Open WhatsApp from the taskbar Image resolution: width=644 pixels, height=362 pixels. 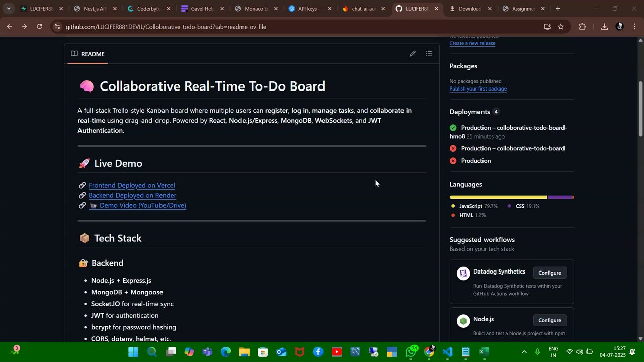(411, 352)
